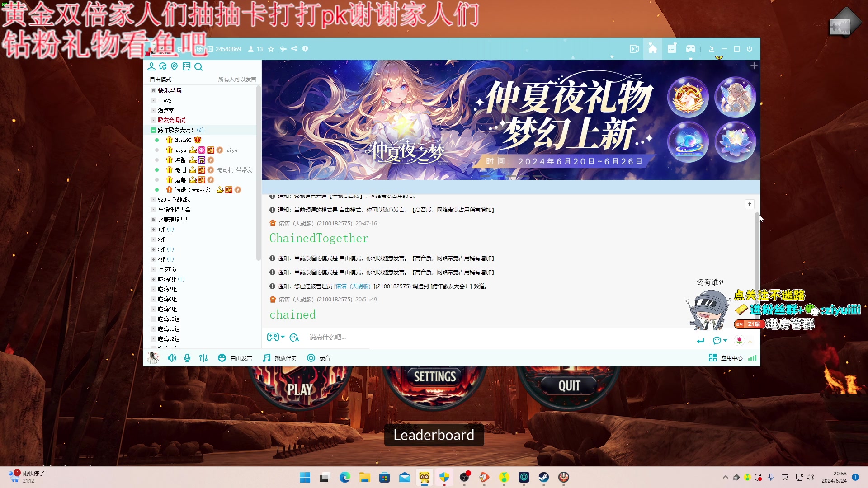Viewport: 868px width, 488px height.
Task: Click the channel list scrollbar
Action: point(258,174)
